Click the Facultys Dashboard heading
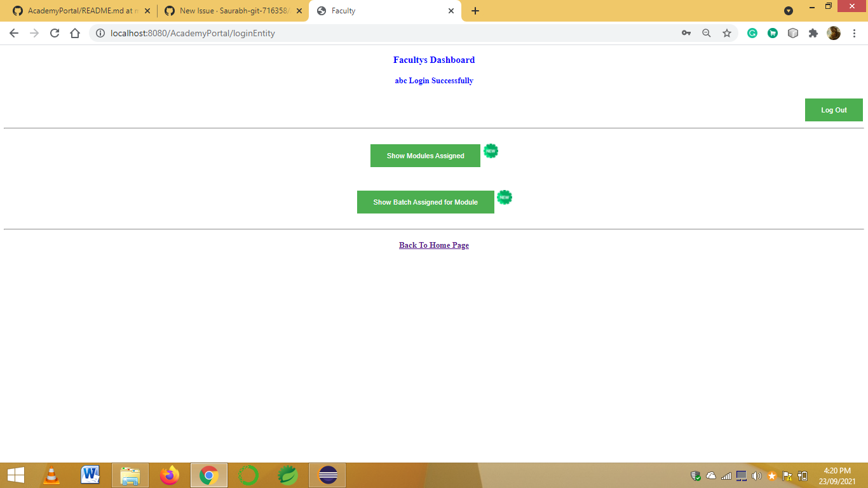 click(434, 60)
